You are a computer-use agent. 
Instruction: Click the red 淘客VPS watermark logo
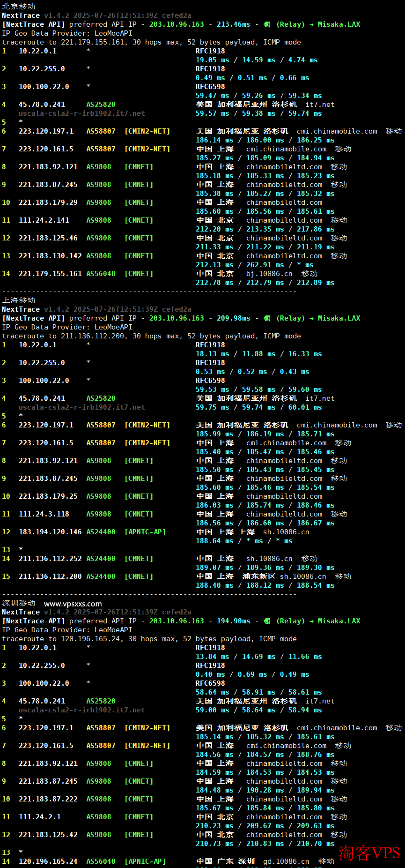(369, 853)
